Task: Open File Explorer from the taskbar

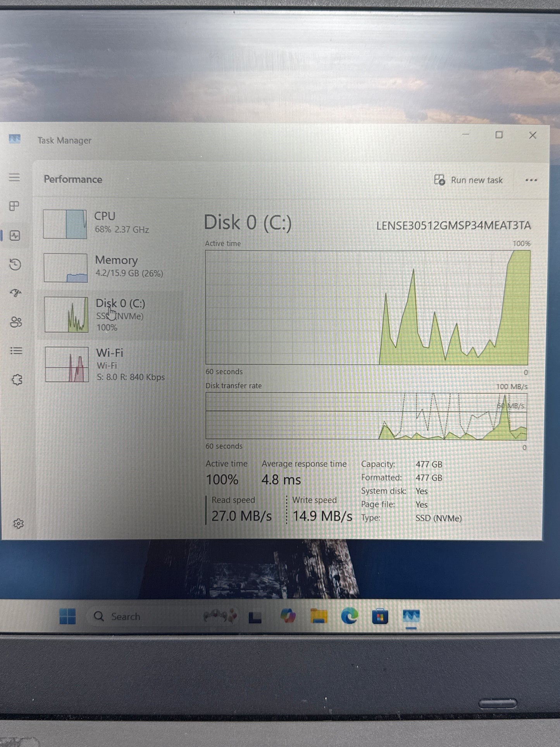Action: tap(319, 616)
